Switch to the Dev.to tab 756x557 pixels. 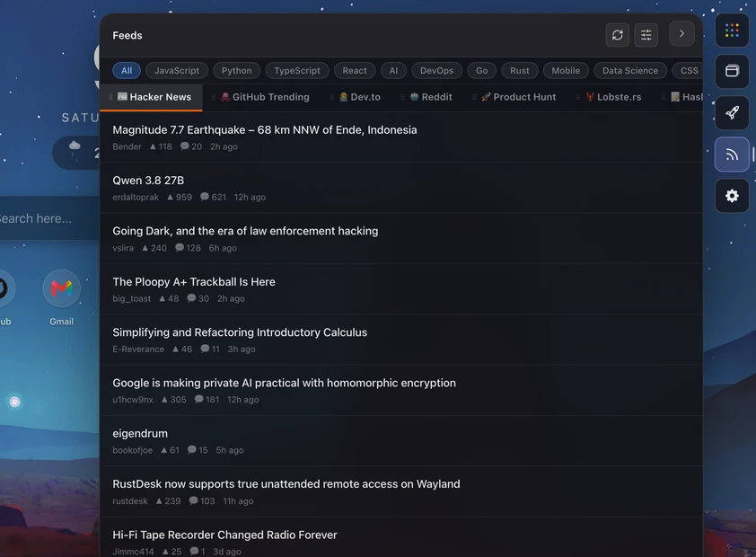360,97
